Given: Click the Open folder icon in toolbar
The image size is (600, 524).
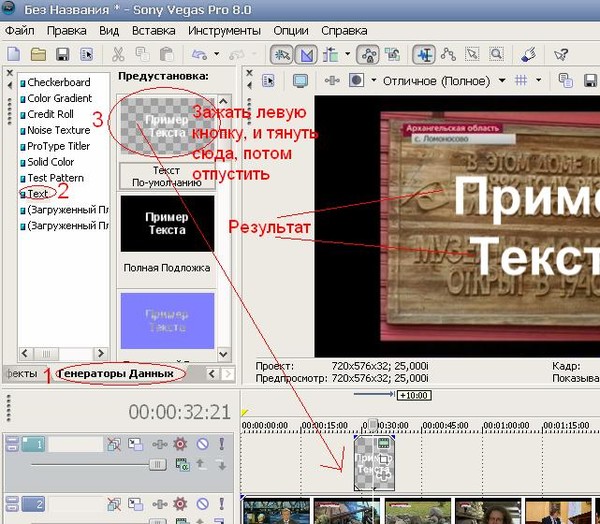Looking at the screenshot, I should pos(38,54).
